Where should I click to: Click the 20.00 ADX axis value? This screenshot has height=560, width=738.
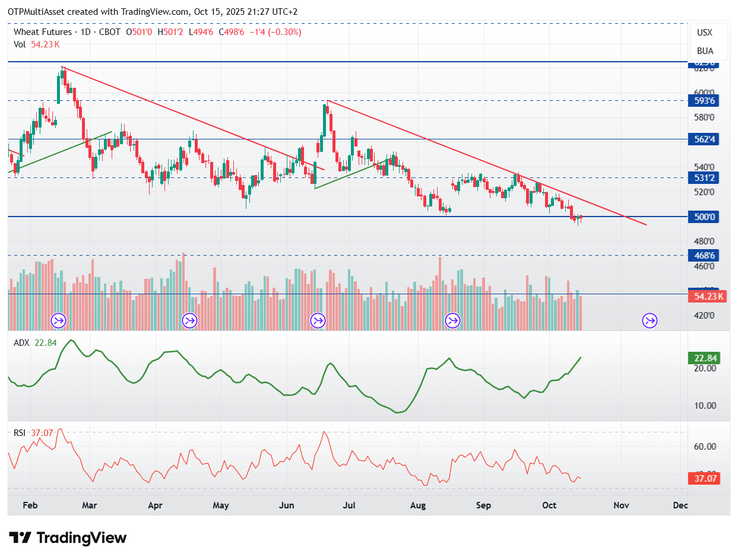[705, 368]
